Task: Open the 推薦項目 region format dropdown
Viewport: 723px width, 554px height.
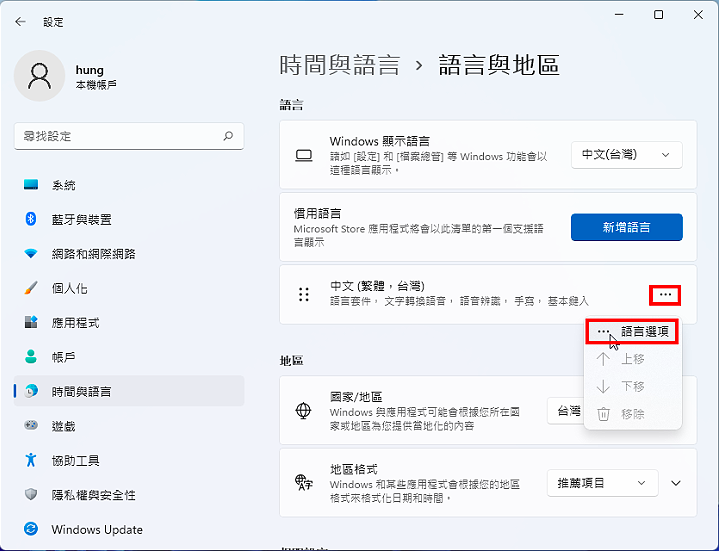Action: point(603,483)
